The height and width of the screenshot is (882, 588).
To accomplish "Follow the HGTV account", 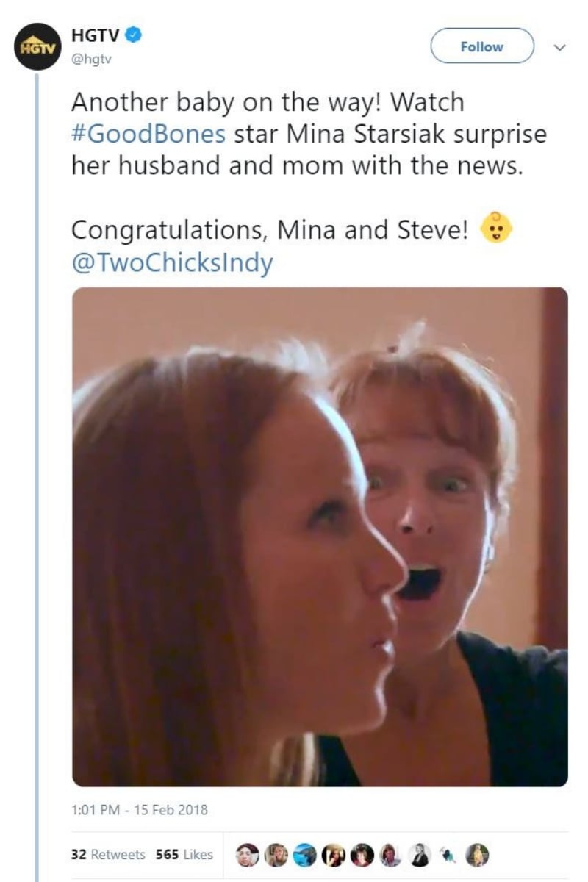I will click(482, 46).
